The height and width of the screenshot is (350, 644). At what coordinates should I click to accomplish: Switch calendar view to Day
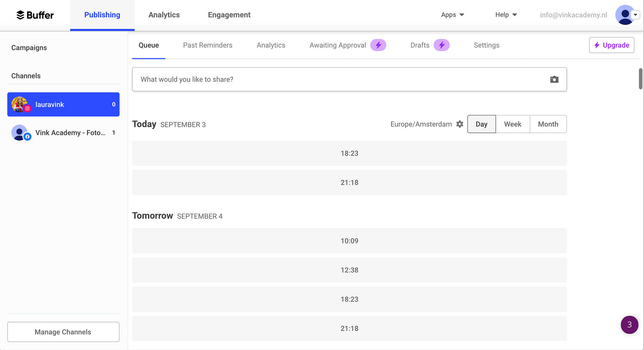coord(481,124)
